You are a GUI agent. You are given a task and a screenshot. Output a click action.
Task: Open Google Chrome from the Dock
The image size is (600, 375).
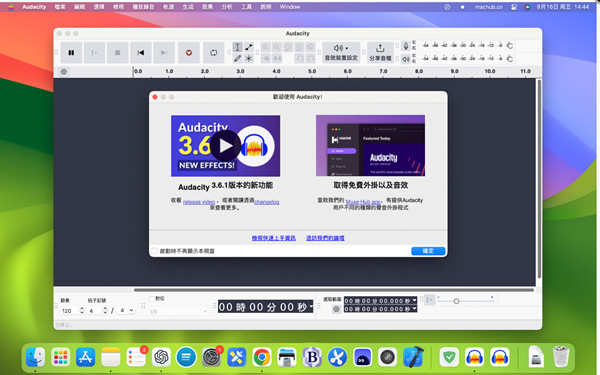(262, 357)
